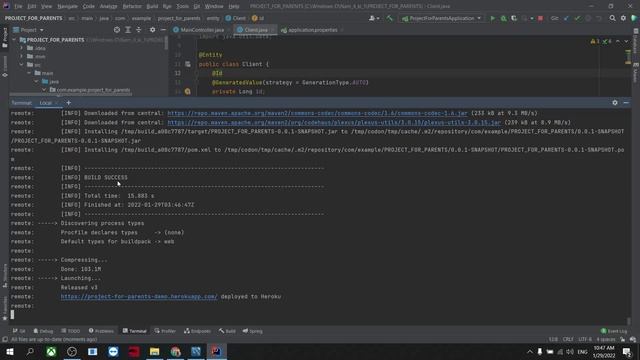Image resolution: width=640 pixels, height=360 pixels.
Task: Open Project panel options gear
Action: click(x=152, y=30)
